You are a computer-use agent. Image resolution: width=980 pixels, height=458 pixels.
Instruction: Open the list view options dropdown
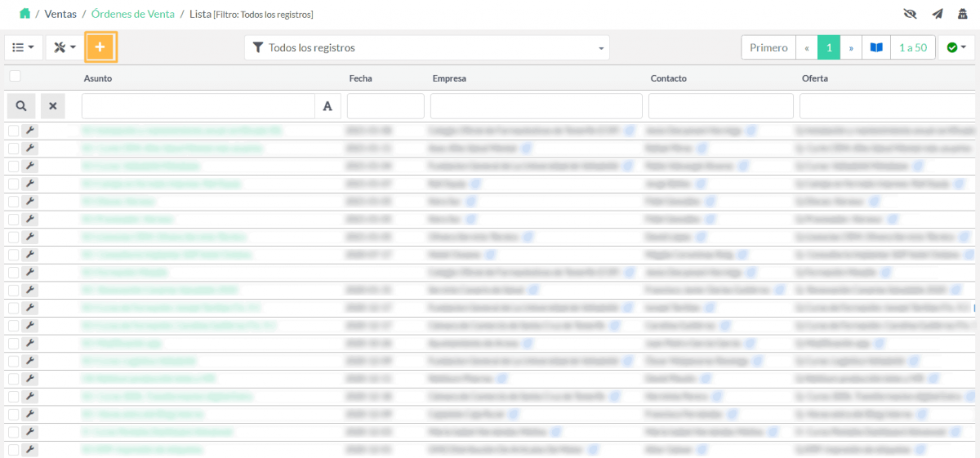tap(24, 47)
